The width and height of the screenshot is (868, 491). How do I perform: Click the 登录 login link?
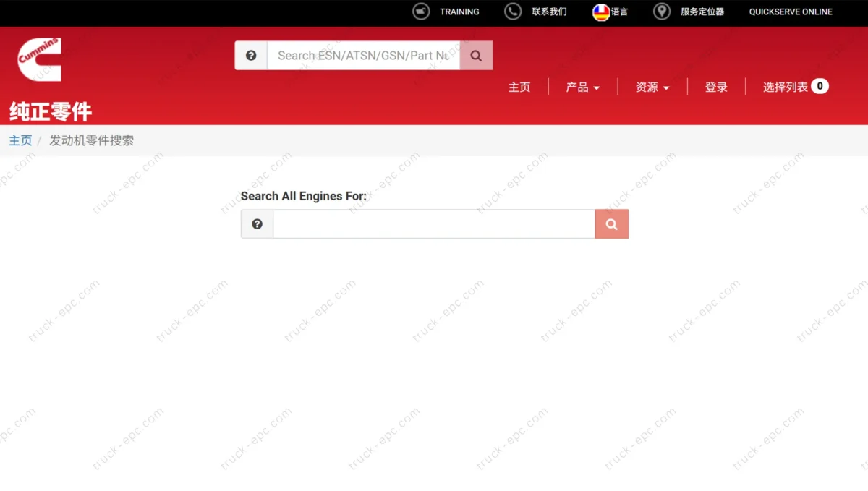click(716, 87)
